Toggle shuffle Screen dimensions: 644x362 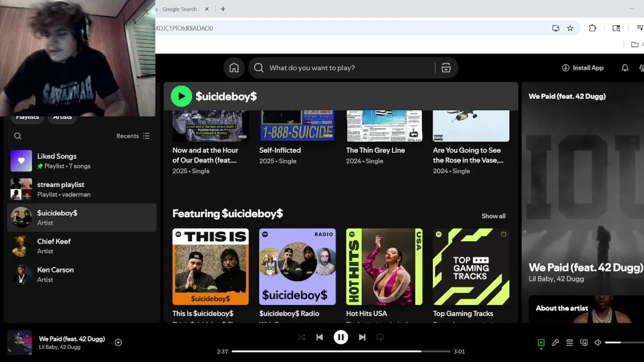[x=301, y=337]
